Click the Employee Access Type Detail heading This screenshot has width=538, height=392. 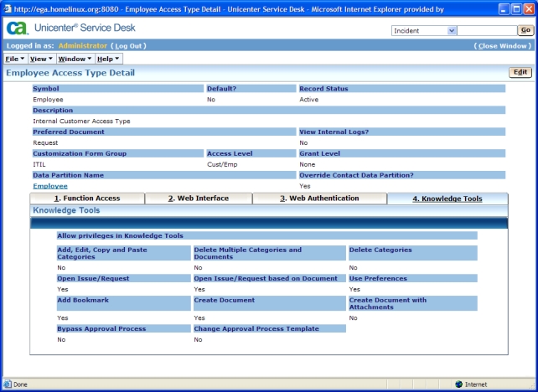tap(70, 73)
